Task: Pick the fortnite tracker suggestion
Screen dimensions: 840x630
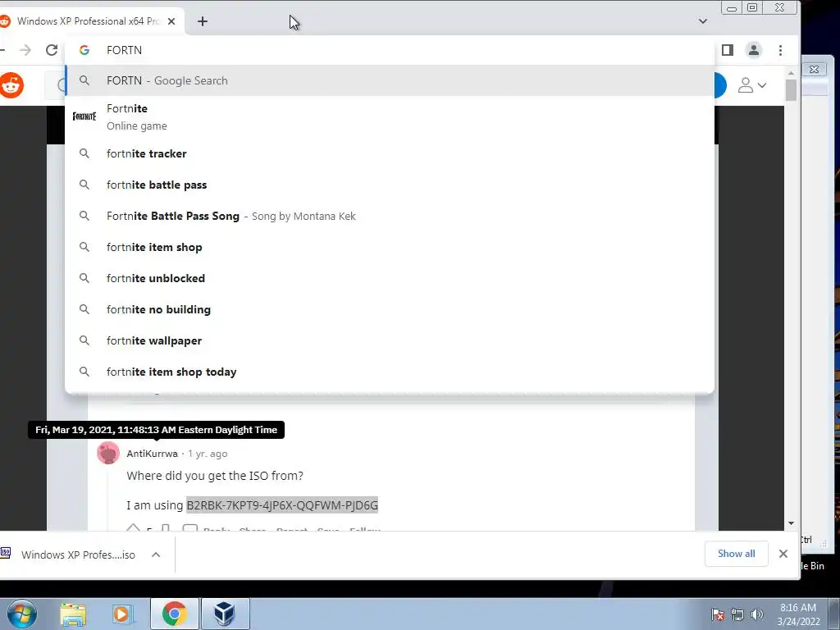Action: coord(390,153)
